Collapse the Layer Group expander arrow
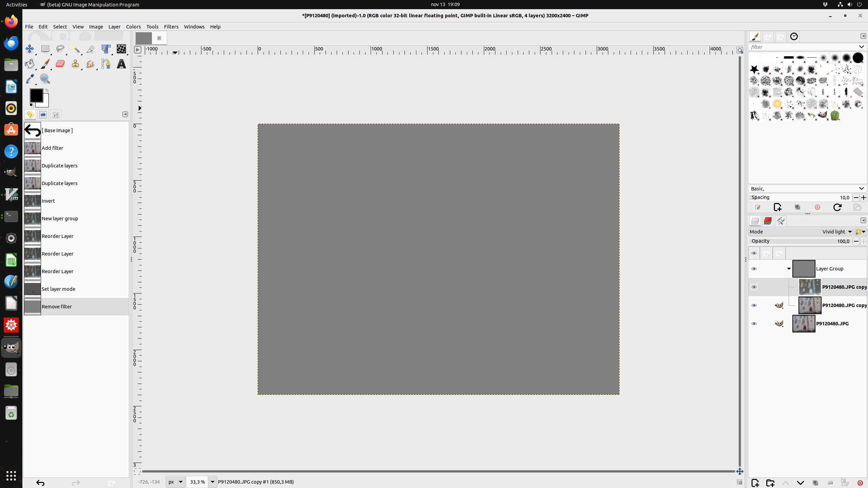The image size is (868, 488). 789,269
